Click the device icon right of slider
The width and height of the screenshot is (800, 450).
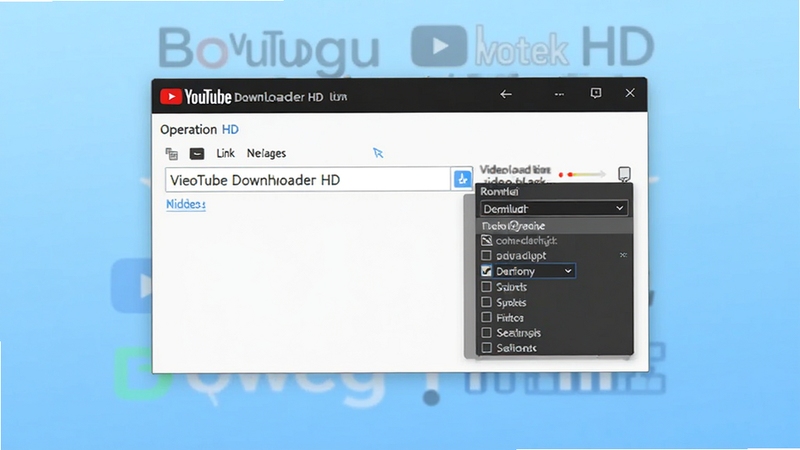tap(624, 174)
